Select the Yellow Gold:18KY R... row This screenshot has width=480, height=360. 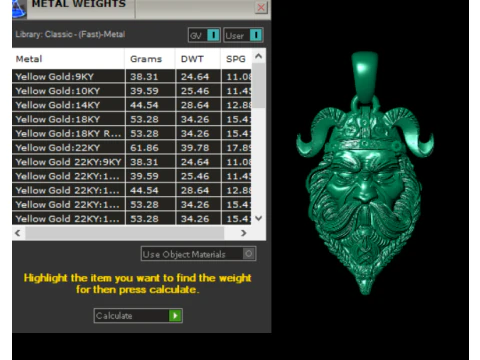click(132, 133)
